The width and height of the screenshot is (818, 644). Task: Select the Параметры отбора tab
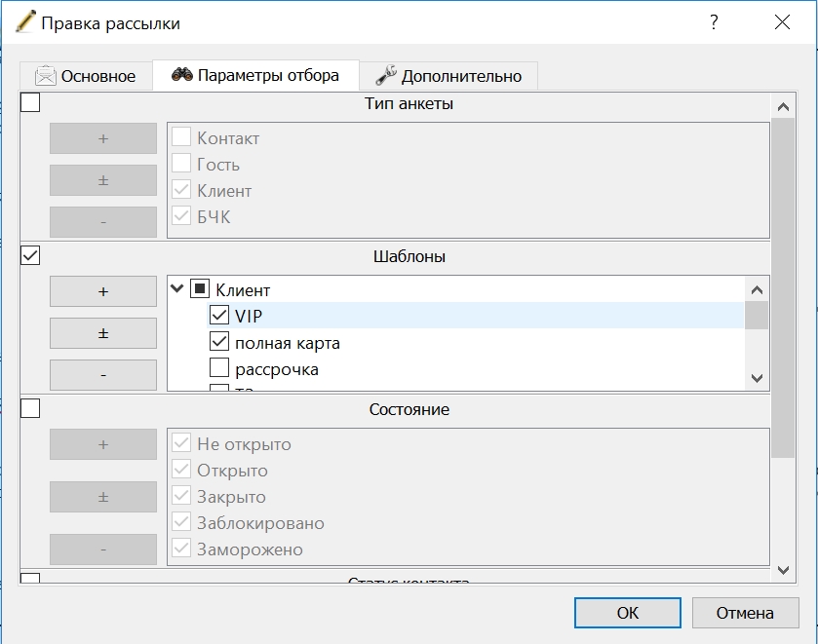tap(255, 75)
